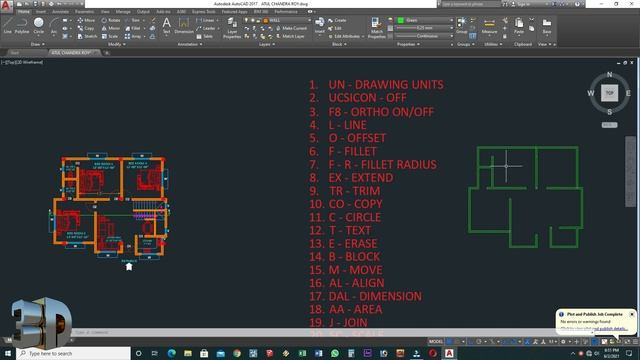Open the Continuous linetype dropdown

pos(424,36)
